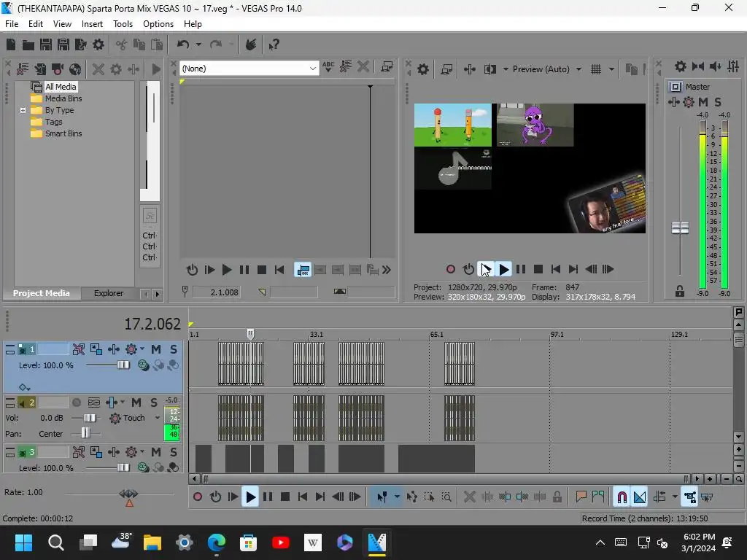Switch to Project Media tab
Image resolution: width=747 pixels, height=560 pixels.
pyautogui.click(x=41, y=293)
